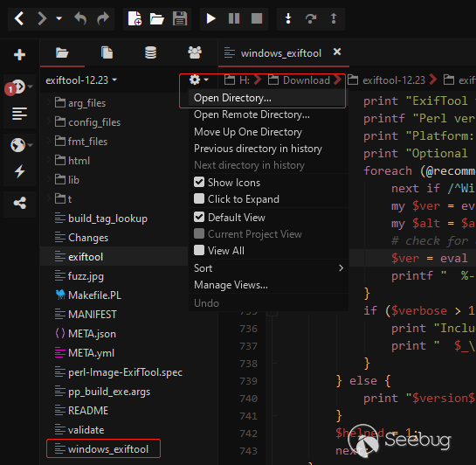Click the plus icon in side bar

(20, 55)
